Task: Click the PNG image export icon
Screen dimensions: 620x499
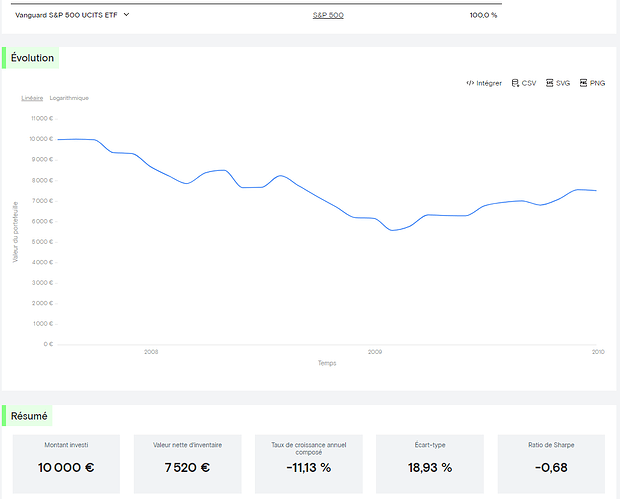Action: pos(583,83)
